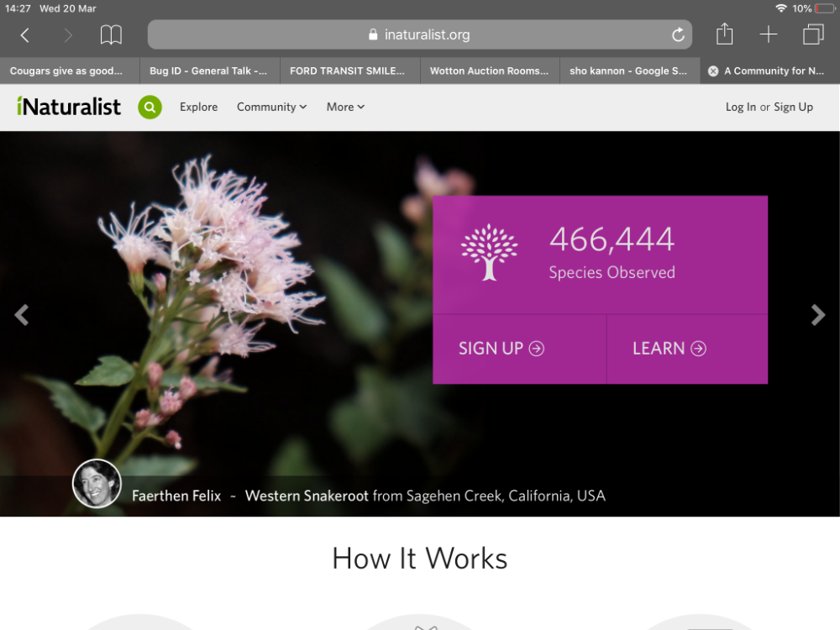Viewport: 840px width, 630px height.
Task: Tap the 'Wed 20 Mar' date
Action: (68, 8)
